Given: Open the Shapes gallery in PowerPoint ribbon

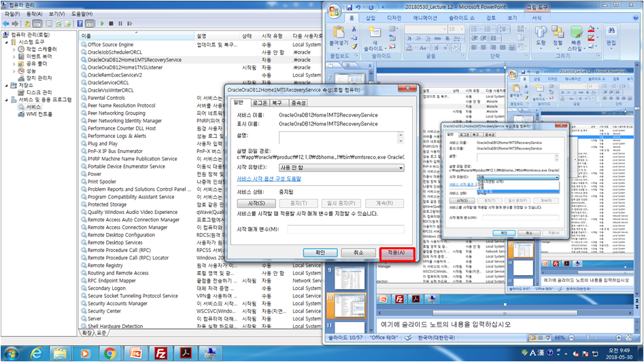Looking at the screenshot, I should coord(541,36).
